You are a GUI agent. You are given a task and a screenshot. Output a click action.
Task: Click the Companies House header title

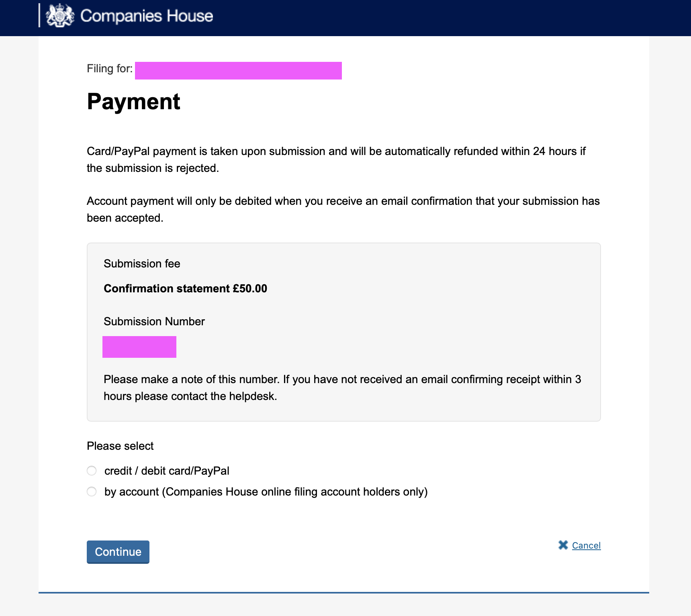(147, 16)
